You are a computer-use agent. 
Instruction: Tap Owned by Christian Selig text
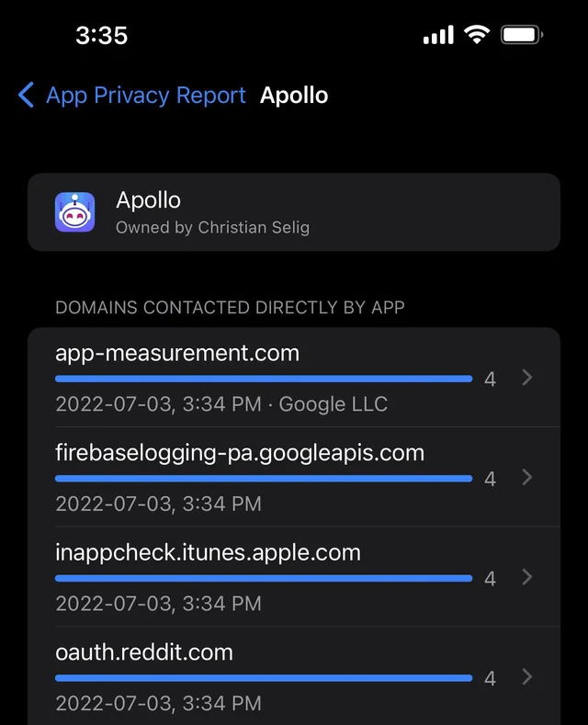click(x=212, y=228)
